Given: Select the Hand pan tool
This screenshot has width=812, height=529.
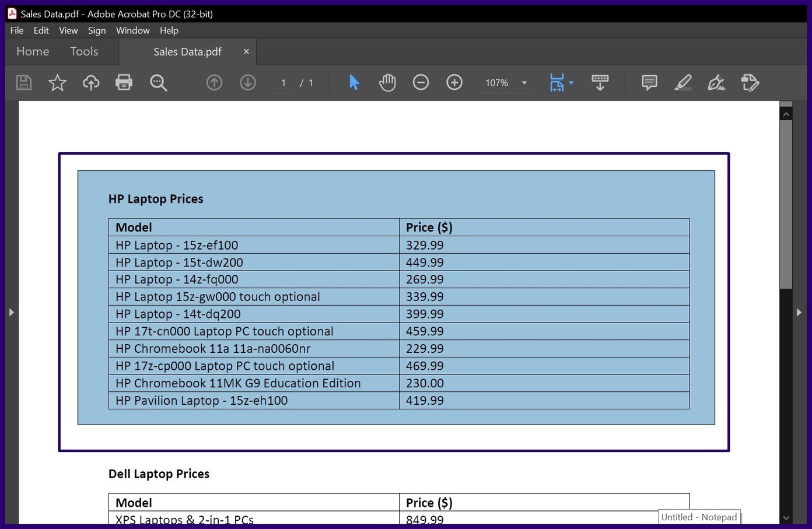Looking at the screenshot, I should [387, 83].
